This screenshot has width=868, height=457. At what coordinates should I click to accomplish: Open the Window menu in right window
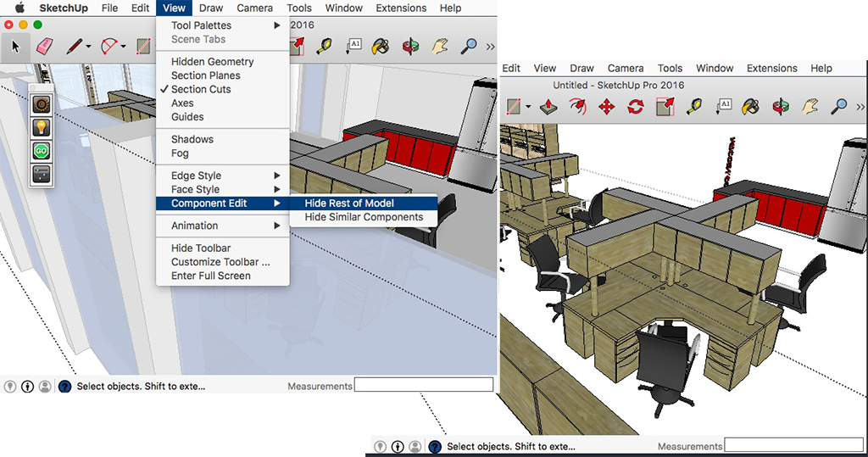click(x=715, y=68)
